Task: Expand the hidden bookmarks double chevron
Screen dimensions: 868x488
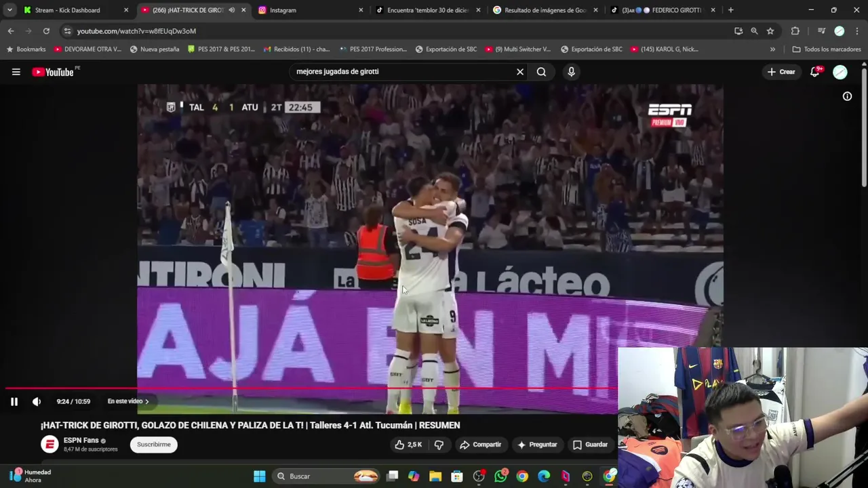Action: click(x=772, y=49)
